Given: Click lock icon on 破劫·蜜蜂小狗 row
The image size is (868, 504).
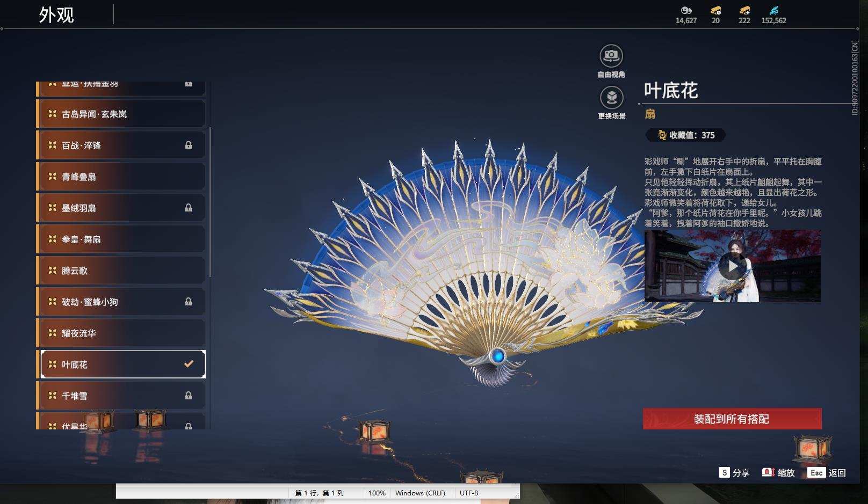Looking at the screenshot, I should 189,302.
